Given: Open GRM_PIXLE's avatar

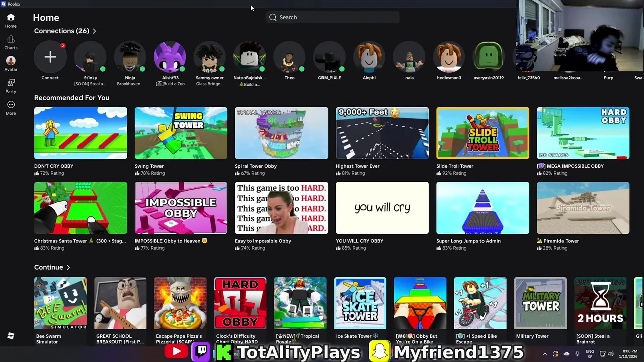Looking at the screenshot, I should [330, 57].
